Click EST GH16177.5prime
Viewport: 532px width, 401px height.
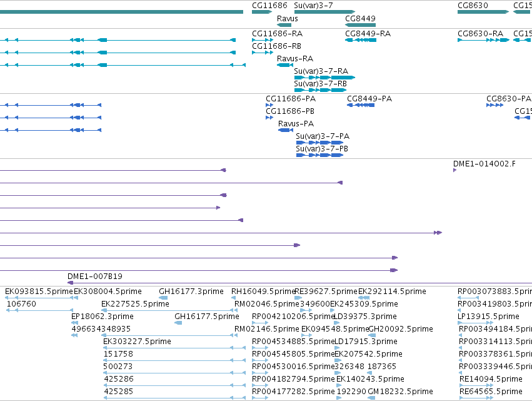click(x=178, y=323)
